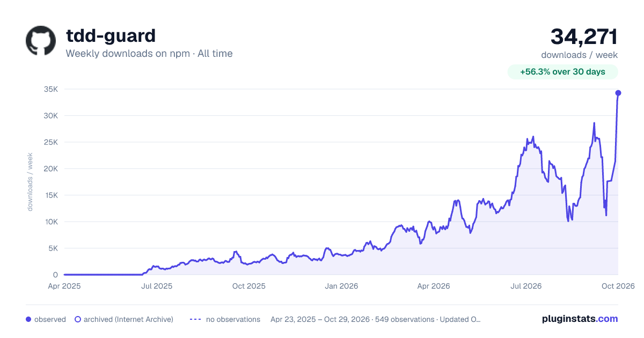Screen dimensions: 644x338
Task: Click the GitHub logo avatar
Action: click(41, 40)
